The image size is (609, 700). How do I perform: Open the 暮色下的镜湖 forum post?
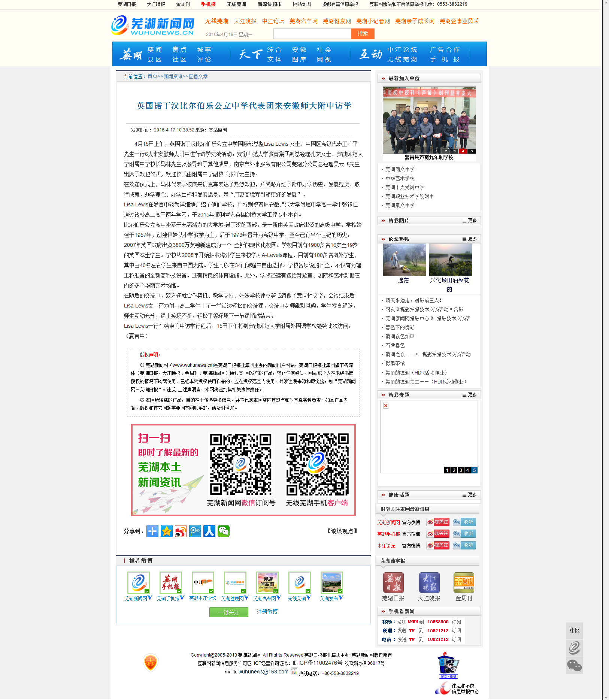400,327
